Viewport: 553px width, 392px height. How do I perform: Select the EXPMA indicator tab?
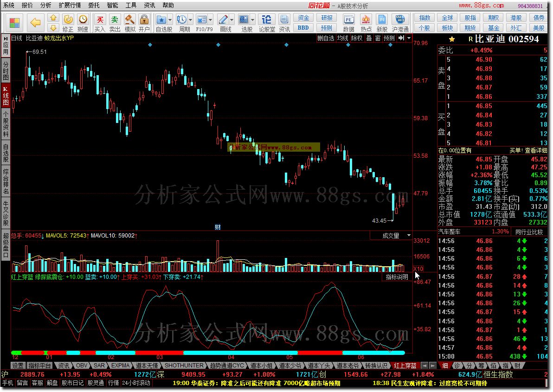click(x=120, y=366)
